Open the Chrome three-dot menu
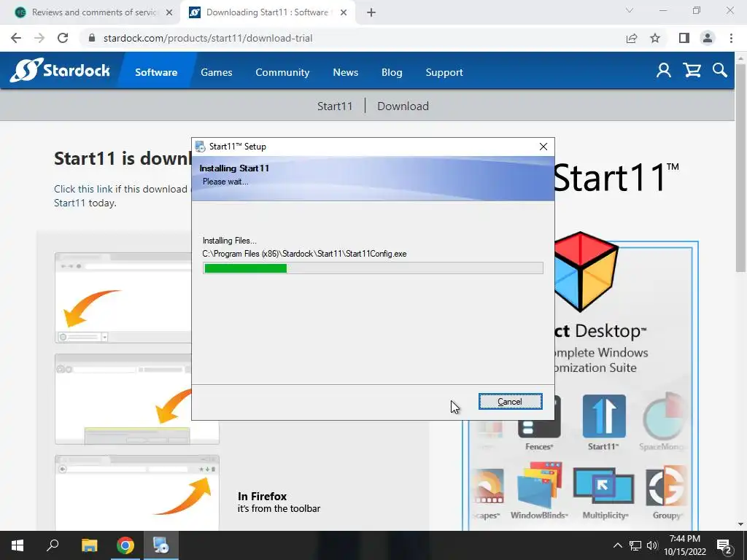This screenshot has width=747, height=560. (x=731, y=38)
